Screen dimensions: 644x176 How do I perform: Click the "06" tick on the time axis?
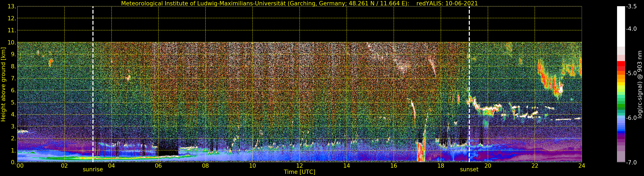click(x=159, y=166)
